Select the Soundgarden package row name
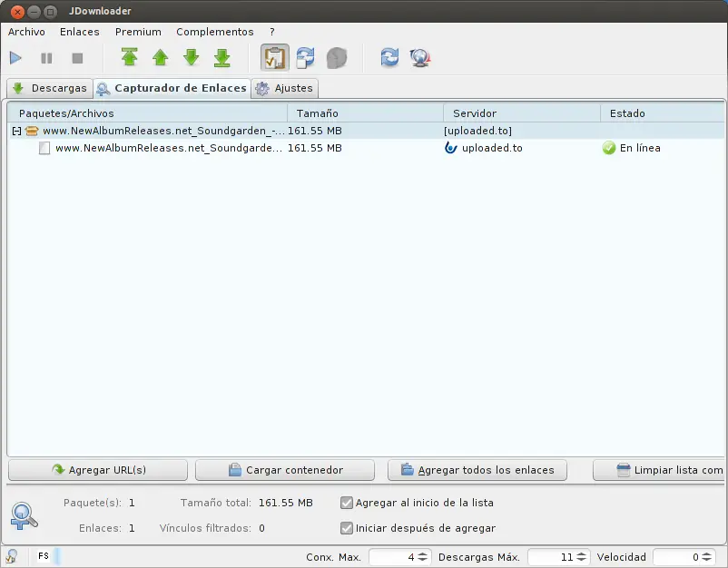The width and height of the screenshot is (728, 568). coord(163,131)
